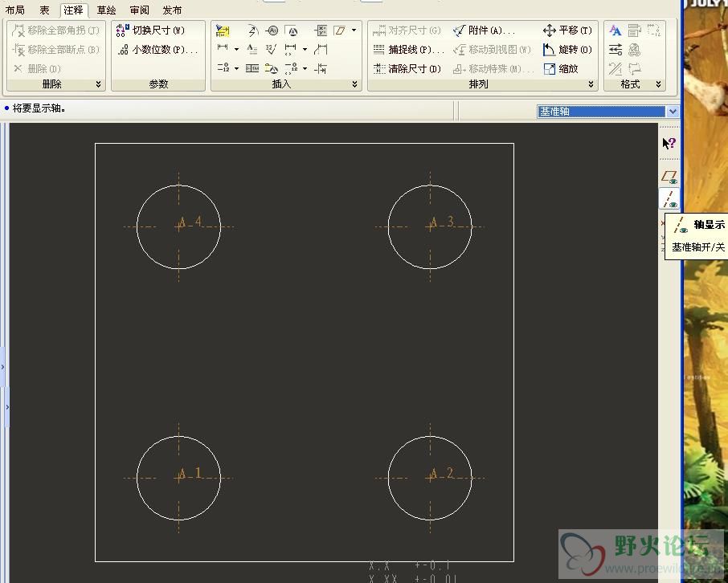Image resolution: width=728 pixels, height=583 pixels.
Task: Click the 缩放 button label
Action: click(569, 69)
